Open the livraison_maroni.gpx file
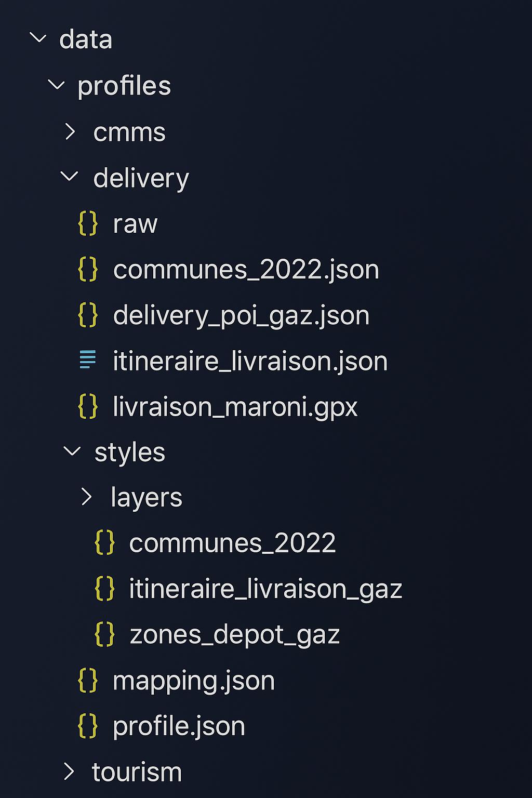532x798 pixels. [235, 407]
